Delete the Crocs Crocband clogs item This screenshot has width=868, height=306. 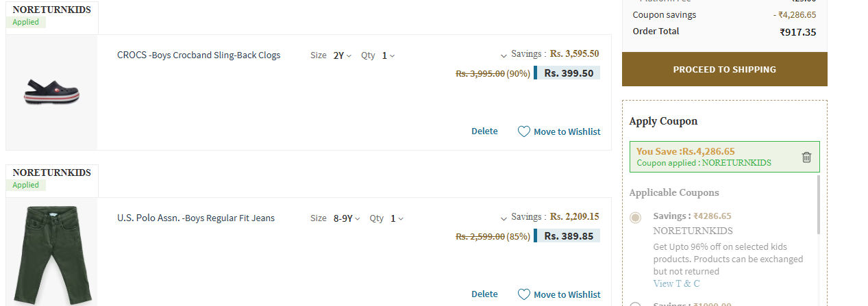click(484, 131)
